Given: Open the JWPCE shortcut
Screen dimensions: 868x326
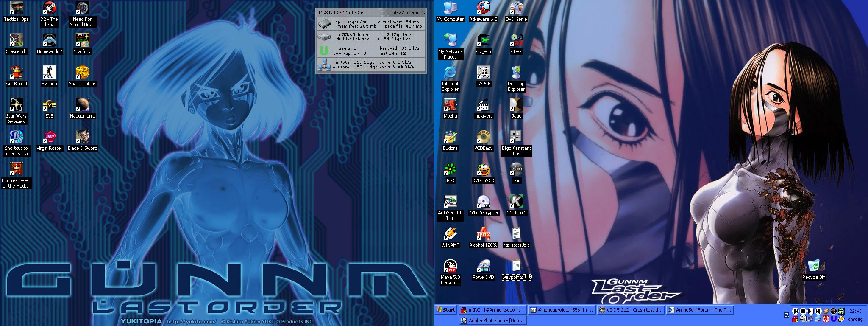Looking at the screenshot, I should point(483,76).
